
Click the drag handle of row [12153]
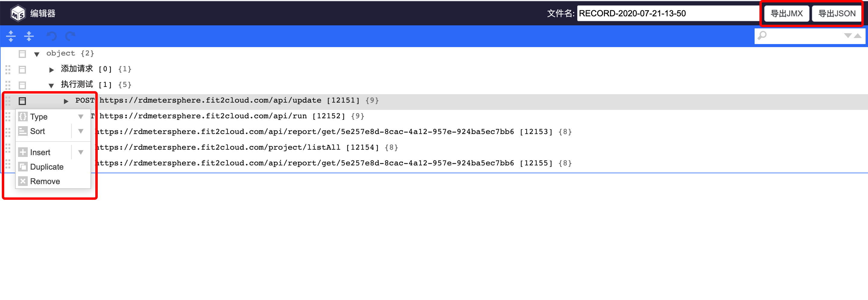(x=8, y=132)
